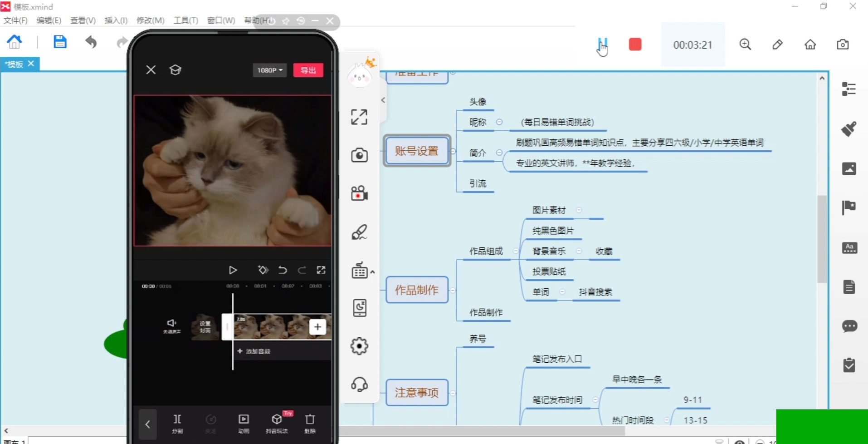Open the Aa theme text panel
The width and height of the screenshot is (868, 444).
click(x=849, y=248)
